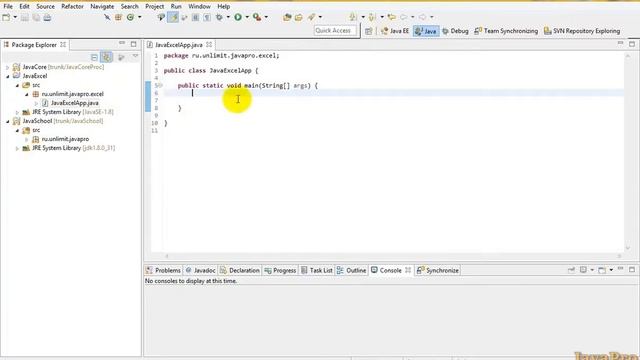The image size is (640, 360).
Task: Select JavaExcelApp.java in Package Explorer
Action: (74, 103)
